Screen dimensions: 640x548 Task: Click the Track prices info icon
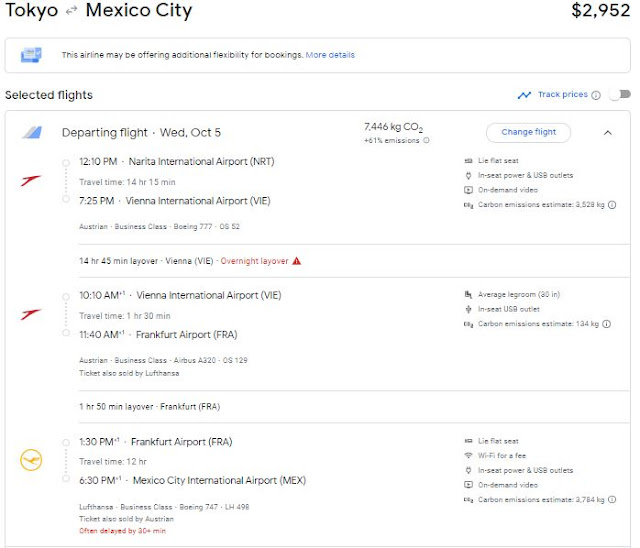(x=596, y=95)
